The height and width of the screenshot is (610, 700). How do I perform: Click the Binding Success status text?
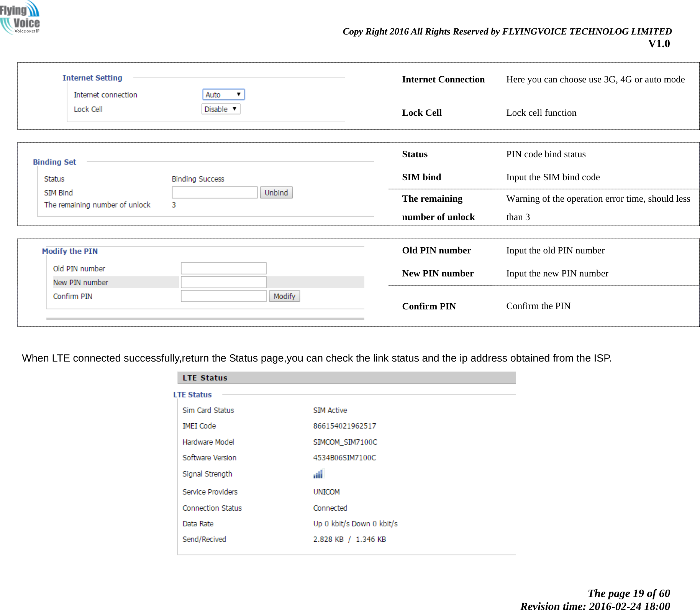[x=198, y=179]
